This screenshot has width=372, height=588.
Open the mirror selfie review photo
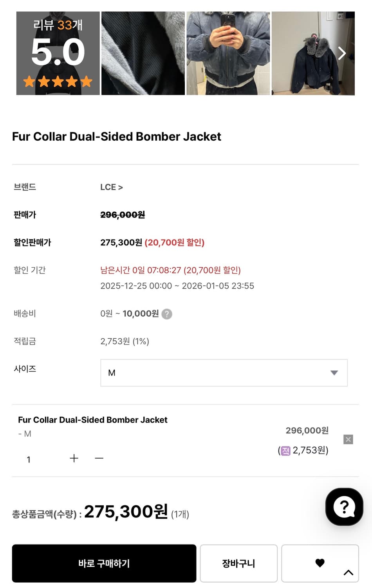[228, 53]
